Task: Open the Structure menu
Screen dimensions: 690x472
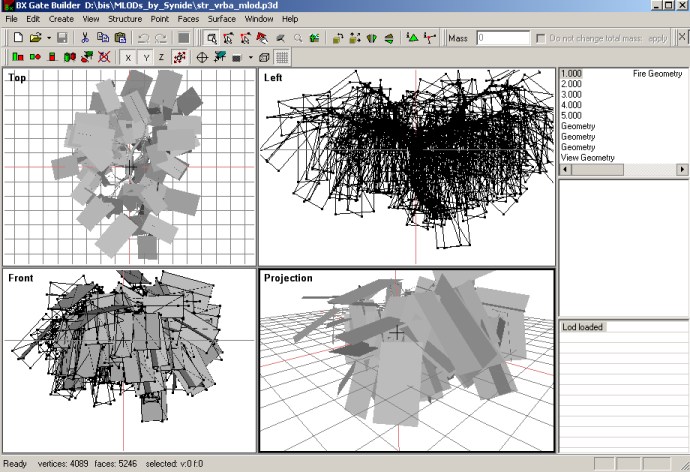Action: (124, 19)
